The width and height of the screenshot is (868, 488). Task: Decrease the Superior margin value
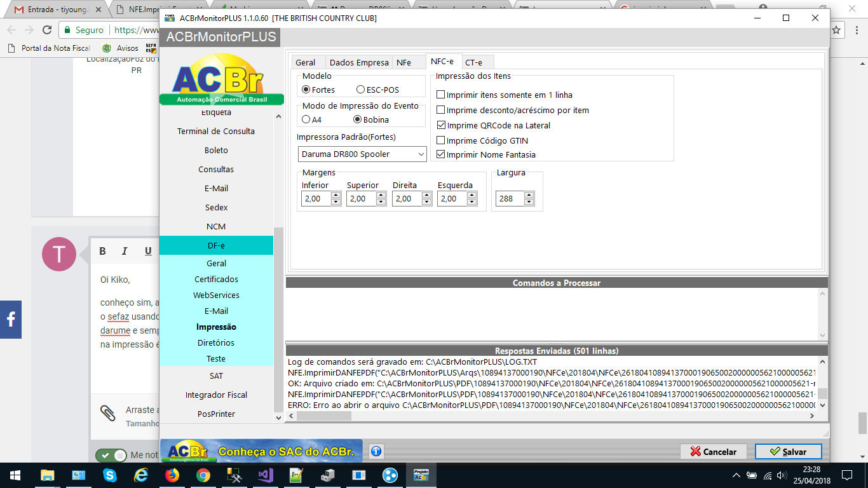[x=381, y=202]
